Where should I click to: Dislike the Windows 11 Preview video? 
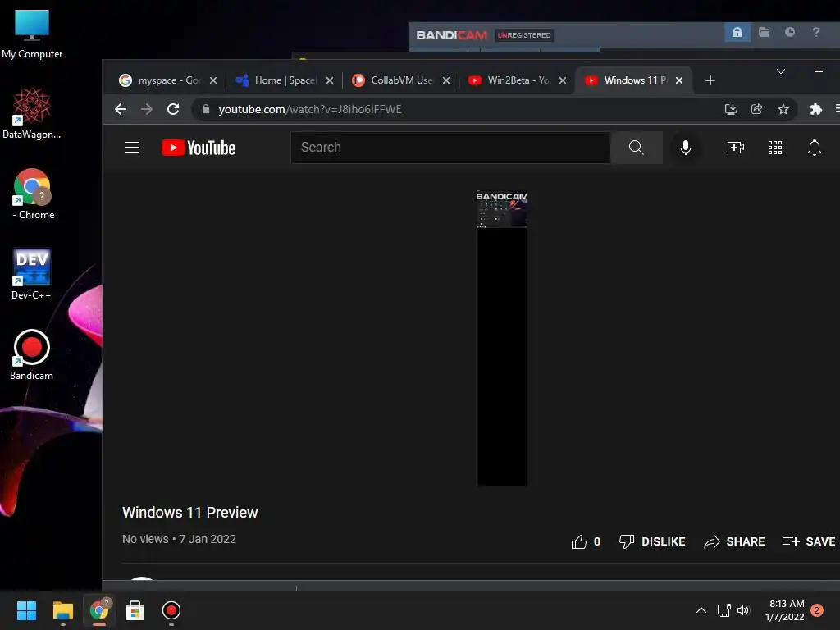pos(652,541)
